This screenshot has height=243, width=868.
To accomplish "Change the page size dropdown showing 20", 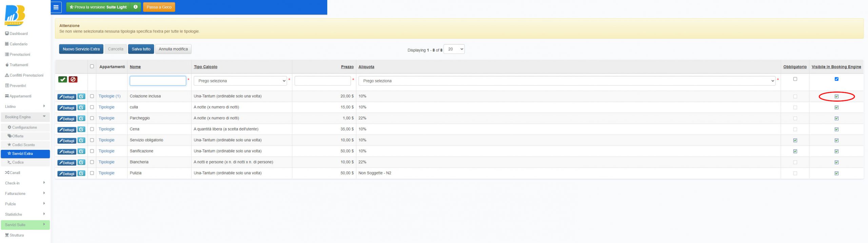I will [x=454, y=49].
